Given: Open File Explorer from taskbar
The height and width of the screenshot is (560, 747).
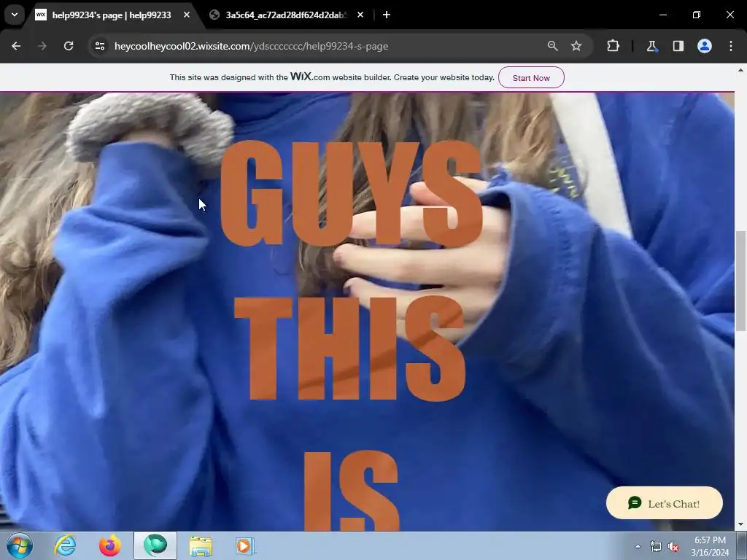Looking at the screenshot, I should (201, 545).
